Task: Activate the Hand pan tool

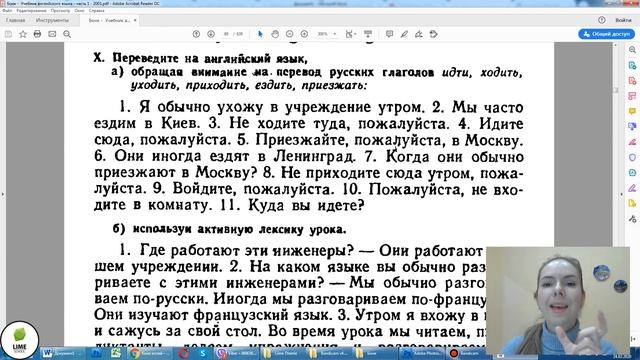Action: tap(275, 34)
